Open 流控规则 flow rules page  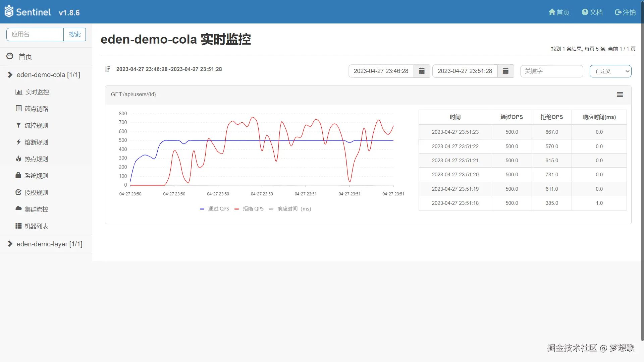point(36,125)
